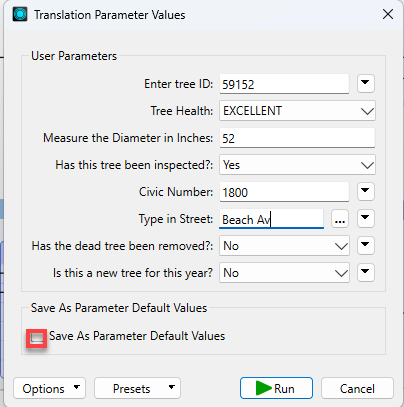Image resolution: width=404 pixels, height=407 pixels.
Task: Click the FME application icon in title bar
Action: pos(20,14)
